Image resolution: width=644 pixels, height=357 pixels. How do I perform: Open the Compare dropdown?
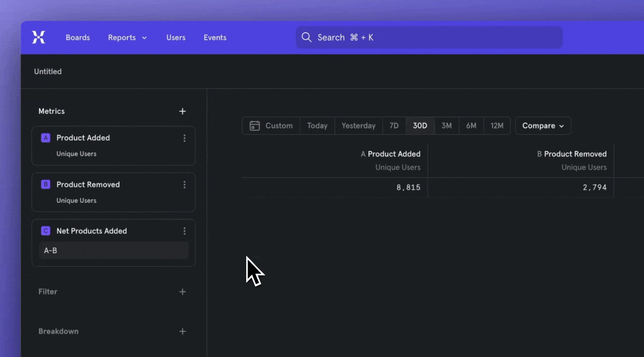click(542, 125)
